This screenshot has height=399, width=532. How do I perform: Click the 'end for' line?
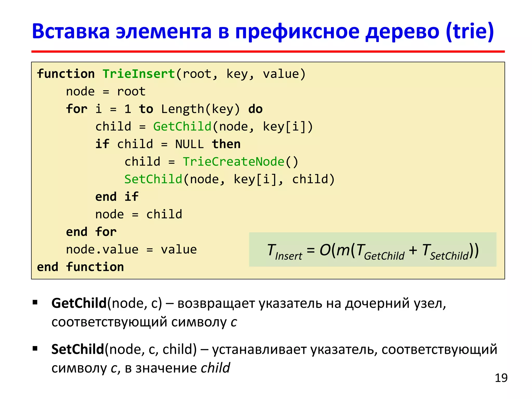click(91, 232)
